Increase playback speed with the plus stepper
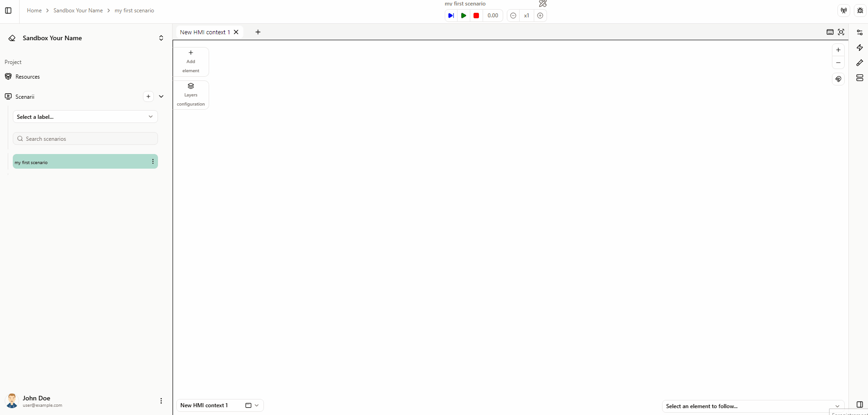The image size is (868, 415). pos(541,16)
